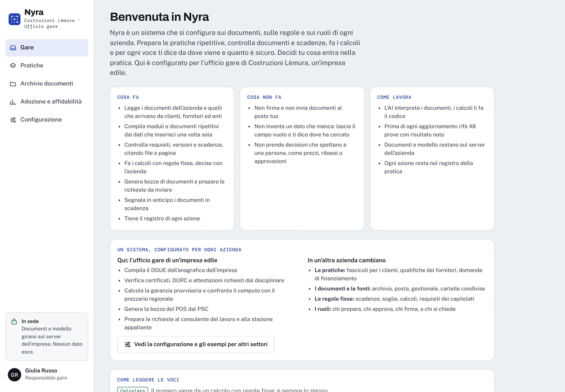
Task: Click the Giulia Russo profile name
Action: click(x=41, y=370)
